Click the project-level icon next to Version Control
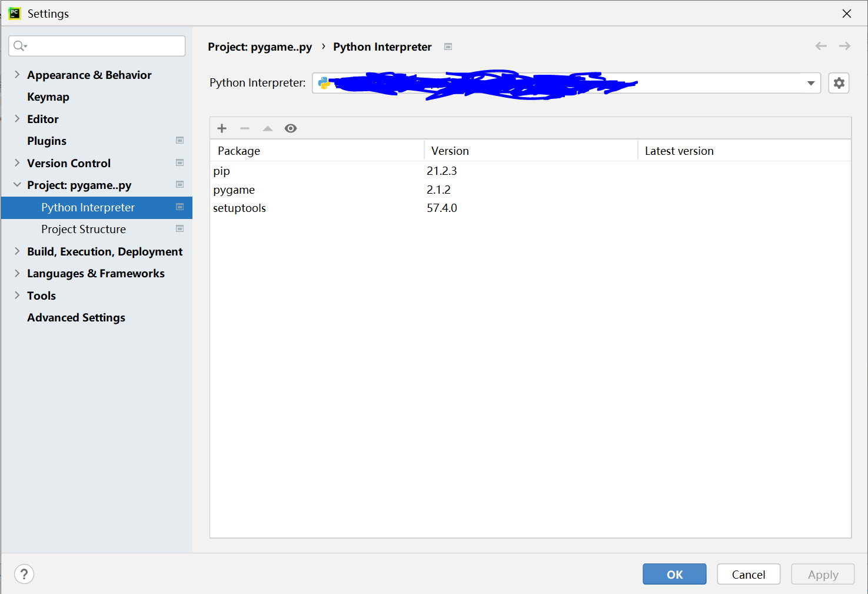Image resolution: width=868 pixels, height=594 pixels. pyautogui.click(x=180, y=162)
